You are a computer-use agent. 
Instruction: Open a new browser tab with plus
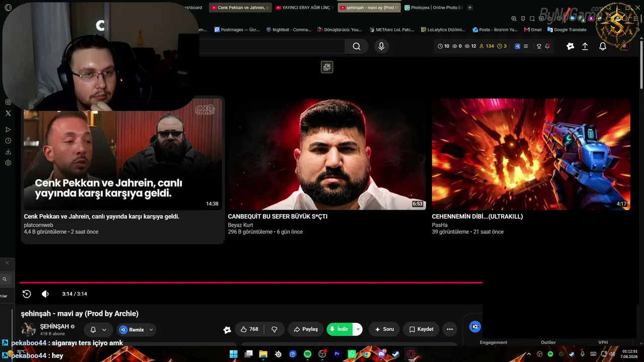470,8
